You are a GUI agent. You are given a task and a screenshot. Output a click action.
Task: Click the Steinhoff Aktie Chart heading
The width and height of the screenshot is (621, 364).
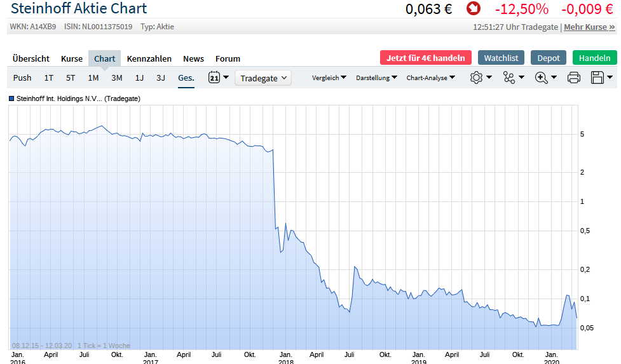coord(79,8)
